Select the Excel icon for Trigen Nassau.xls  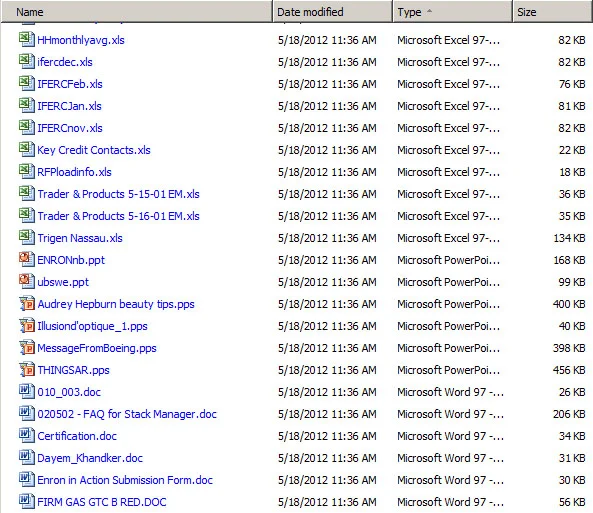[x=26, y=237]
